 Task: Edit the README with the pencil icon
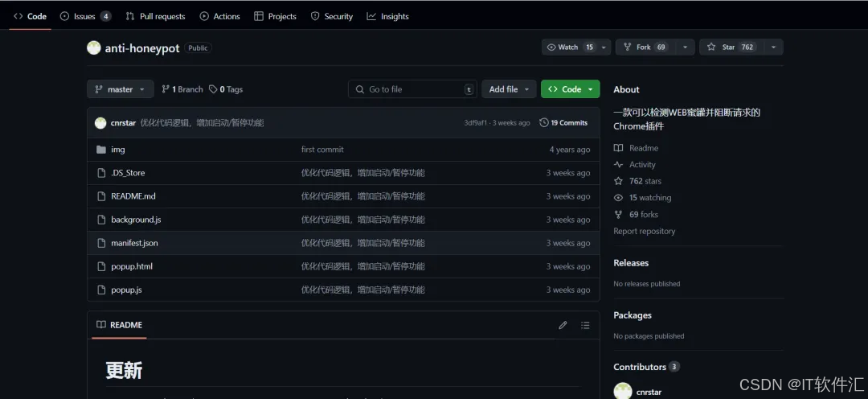[563, 325]
